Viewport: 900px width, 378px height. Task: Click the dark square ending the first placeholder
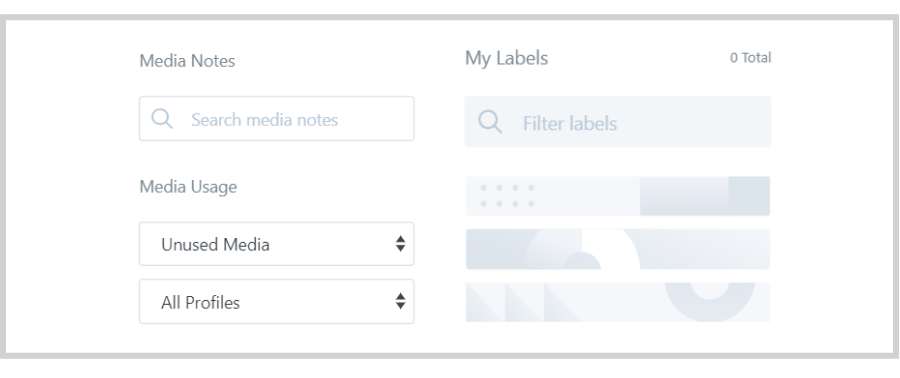point(749,196)
